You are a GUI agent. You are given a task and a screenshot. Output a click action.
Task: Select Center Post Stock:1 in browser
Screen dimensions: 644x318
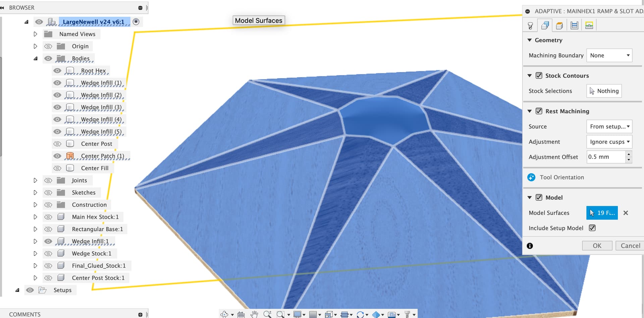point(98,278)
